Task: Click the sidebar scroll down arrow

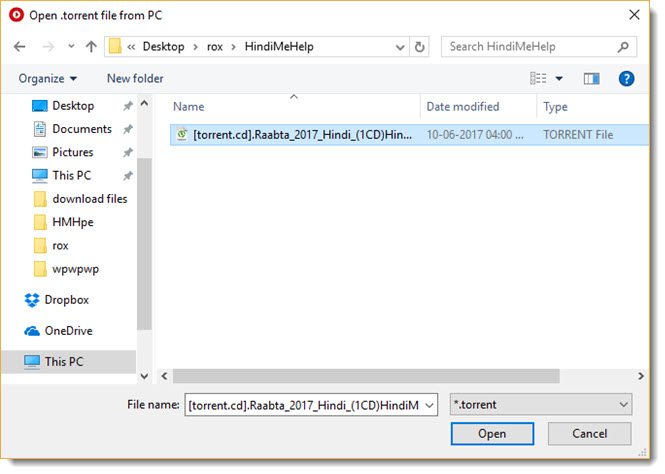Action: tap(144, 376)
